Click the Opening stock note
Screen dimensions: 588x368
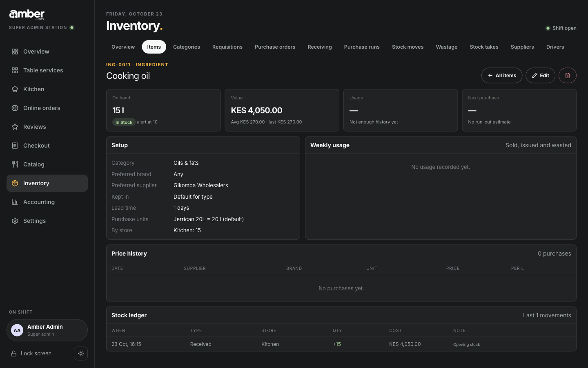[467, 345]
